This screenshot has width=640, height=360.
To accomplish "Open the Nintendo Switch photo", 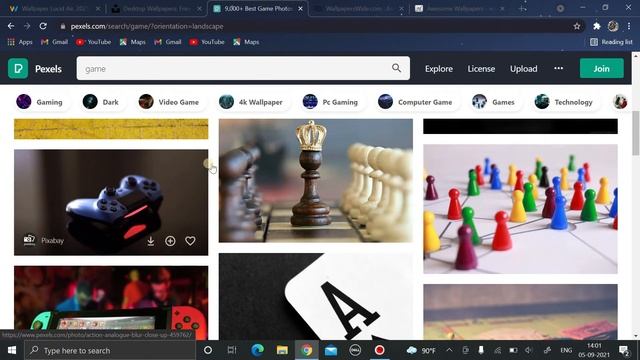I will click(x=111, y=303).
